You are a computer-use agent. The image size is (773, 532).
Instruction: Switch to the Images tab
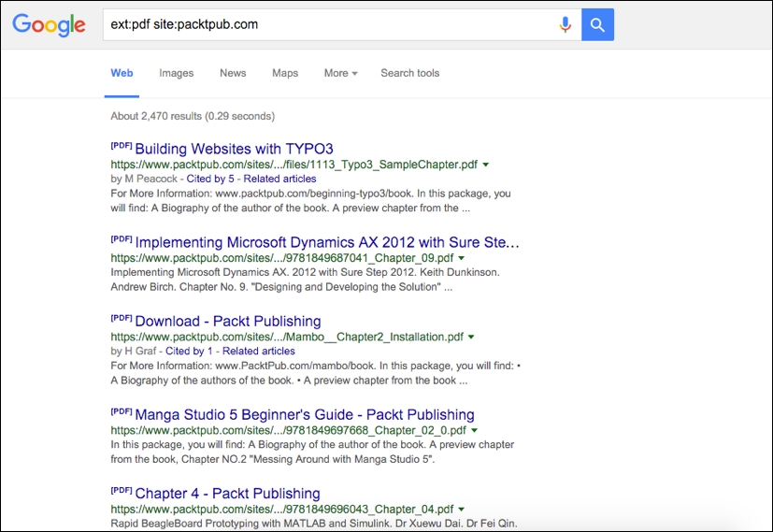176,73
